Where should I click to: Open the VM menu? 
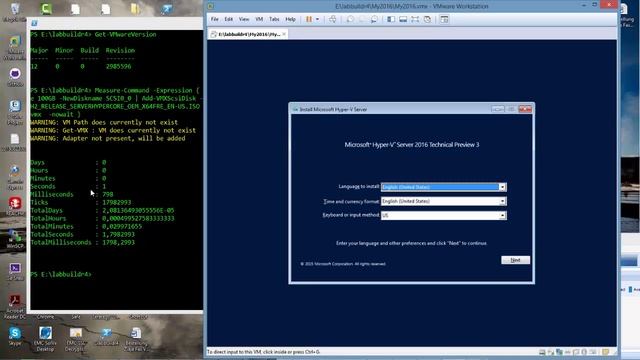(x=259, y=19)
